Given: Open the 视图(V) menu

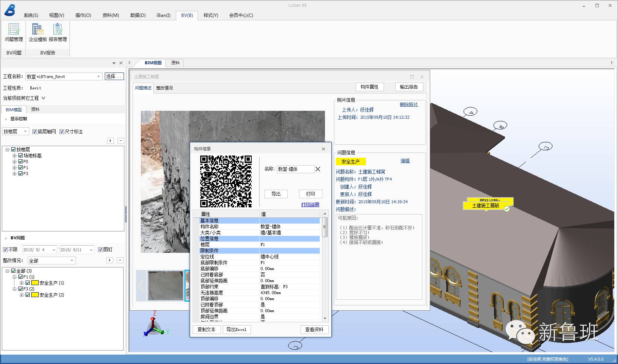Looking at the screenshot, I should [x=56, y=15].
